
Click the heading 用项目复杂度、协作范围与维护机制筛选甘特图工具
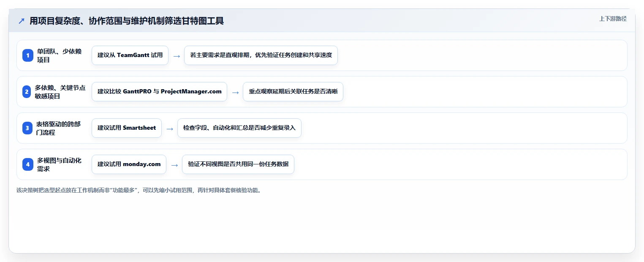pos(127,21)
